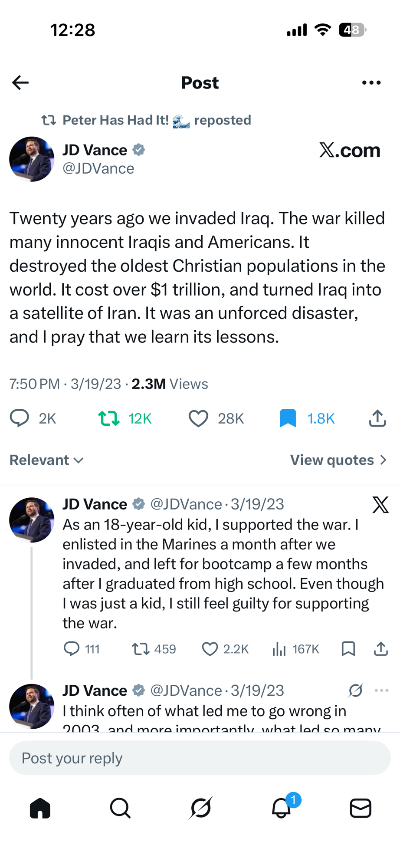Expand the Relevant sort dropdown
Image resolution: width=400 pixels, height=868 pixels.
coord(46,460)
